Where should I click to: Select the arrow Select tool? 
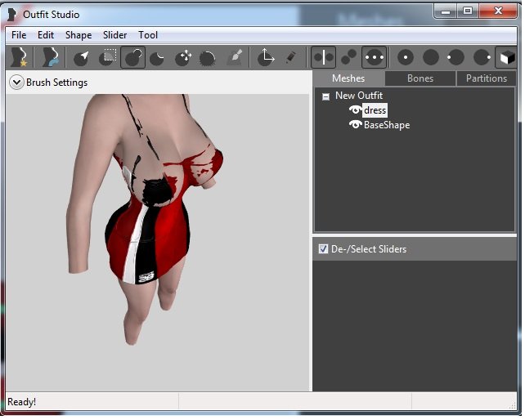tap(81, 57)
